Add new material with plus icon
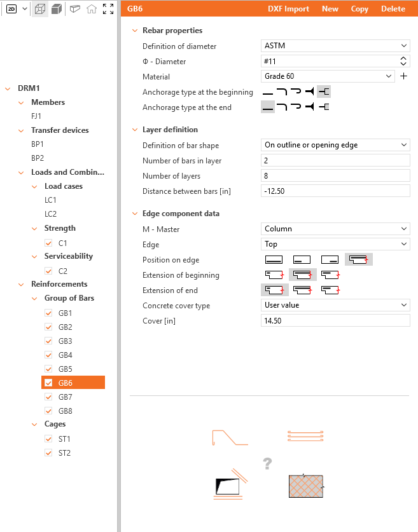This screenshot has height=532, width=418. click(x=403, y=76)
